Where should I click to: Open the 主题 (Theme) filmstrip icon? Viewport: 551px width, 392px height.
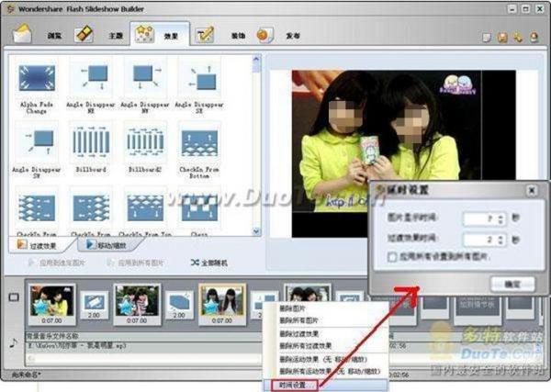pyautogui.click(x=84, y=34)
